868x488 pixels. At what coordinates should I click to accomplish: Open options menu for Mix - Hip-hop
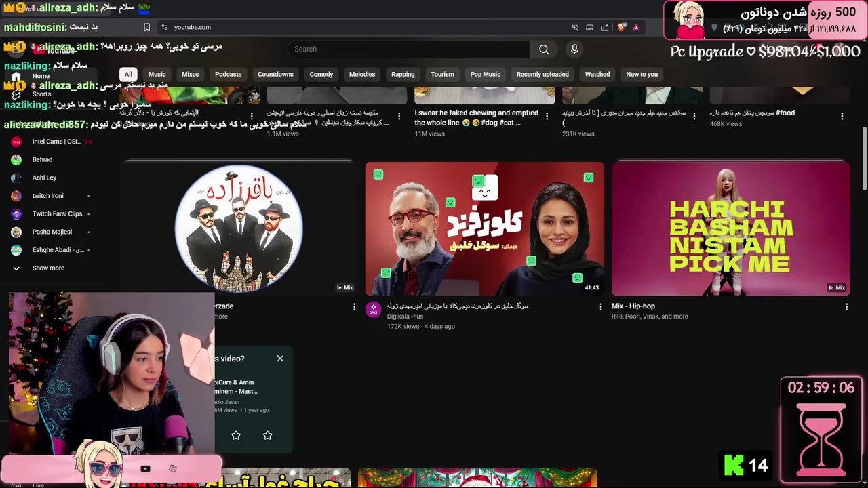coord(846,307)
